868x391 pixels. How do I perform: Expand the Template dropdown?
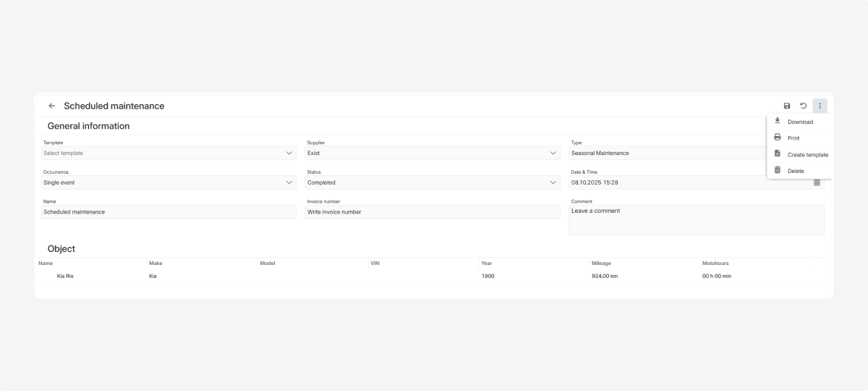[289, 154]
